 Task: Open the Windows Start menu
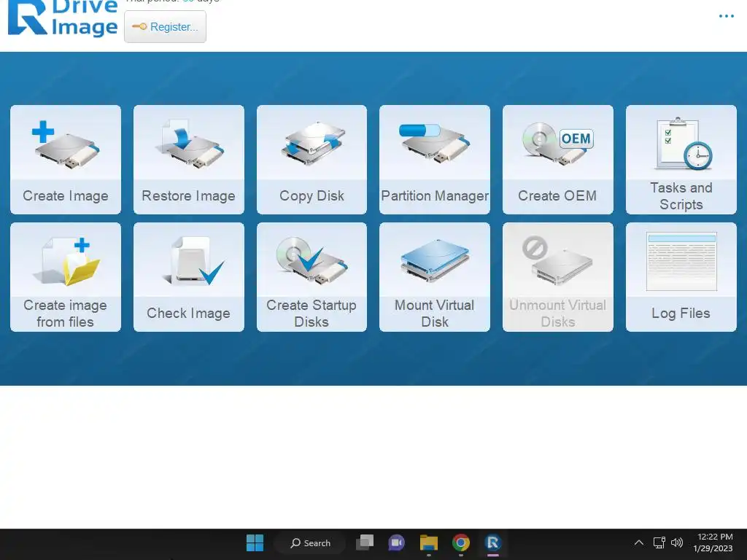coord(255,542)
